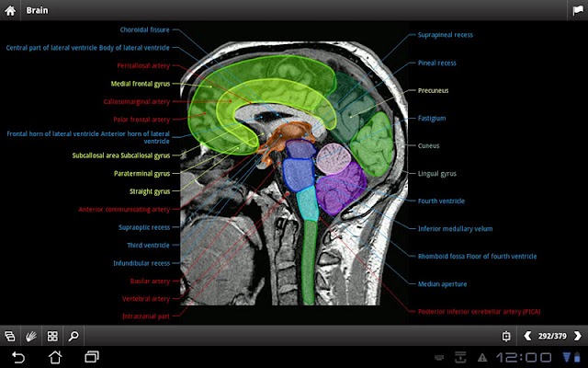Select the Infundibular recess label
Viewport: 588px width, 368px height.
[x=141, y=263]
